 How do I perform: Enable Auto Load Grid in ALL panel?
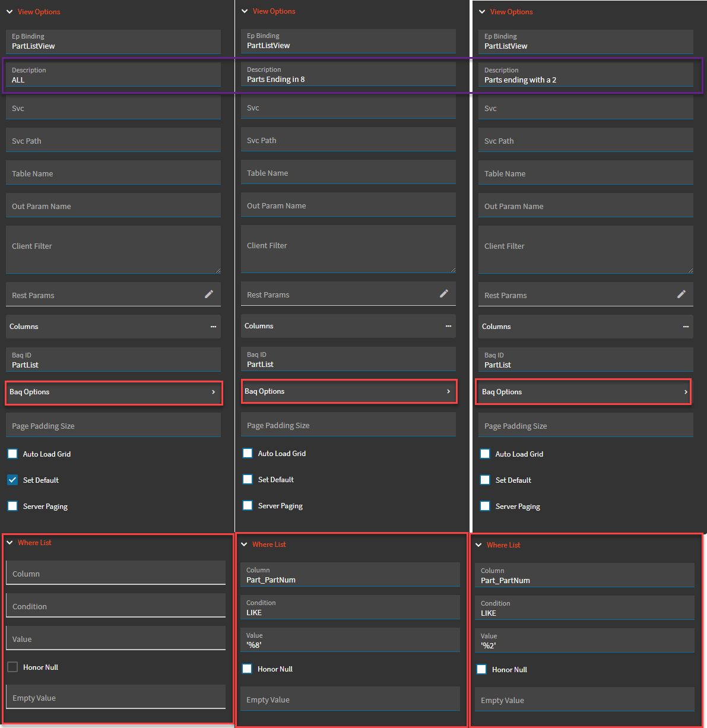click(x=12, y=454)
